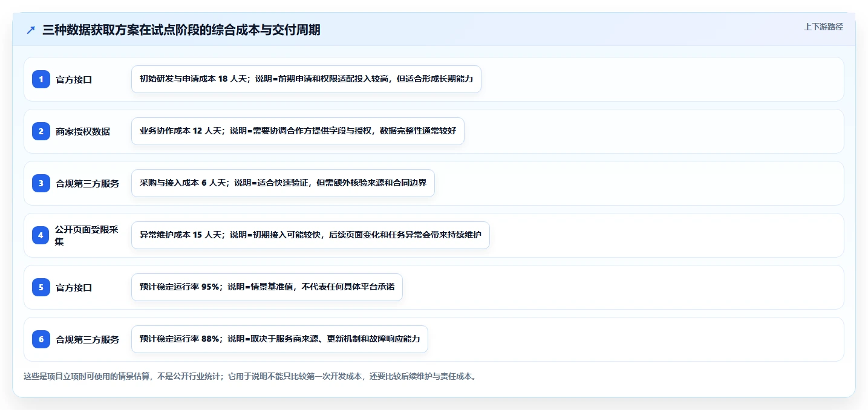The image size is (868, 410).
Task: Click the 上下游路径 label
Action: click(x=823, y=27)
